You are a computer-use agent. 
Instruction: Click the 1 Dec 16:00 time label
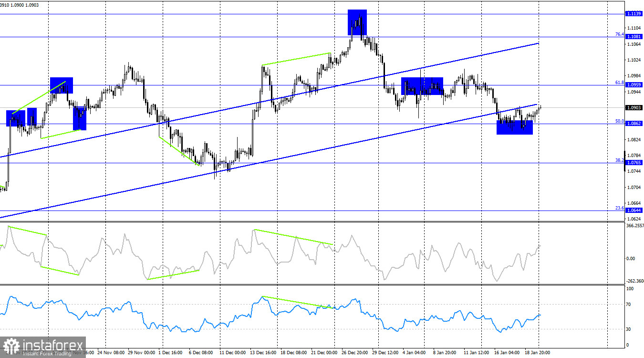pyautogui.click(x=169, y=353)
